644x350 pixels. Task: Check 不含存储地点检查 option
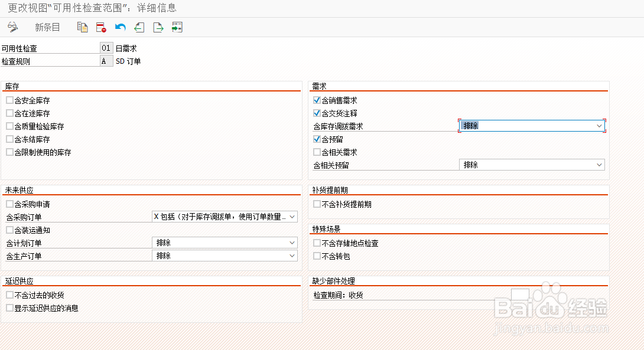click(317, 243)
